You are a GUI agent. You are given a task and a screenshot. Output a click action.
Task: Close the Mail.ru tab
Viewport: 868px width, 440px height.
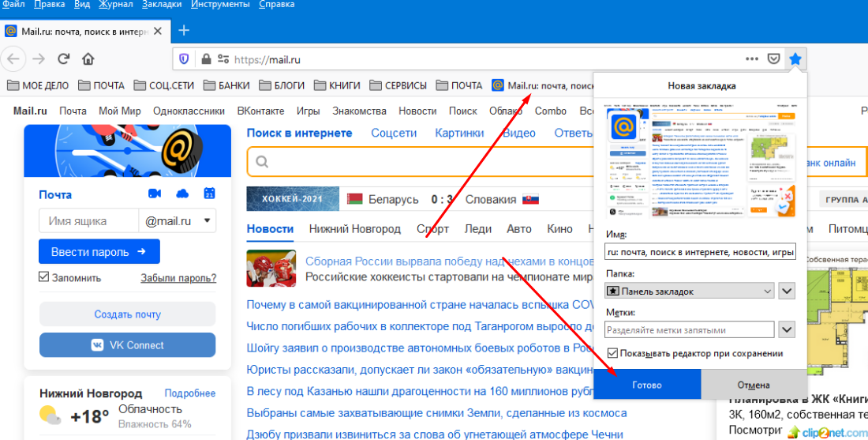click(158, 31)
